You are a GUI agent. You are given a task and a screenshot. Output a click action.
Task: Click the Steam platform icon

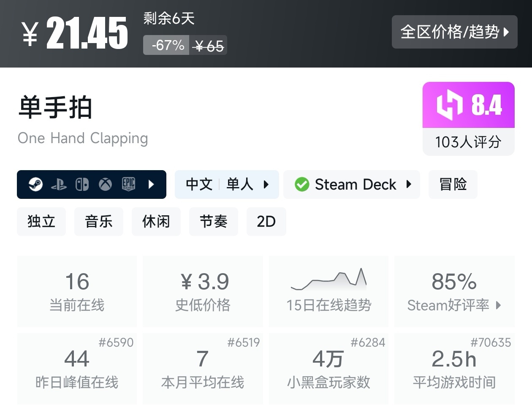[x=35, y=185]
